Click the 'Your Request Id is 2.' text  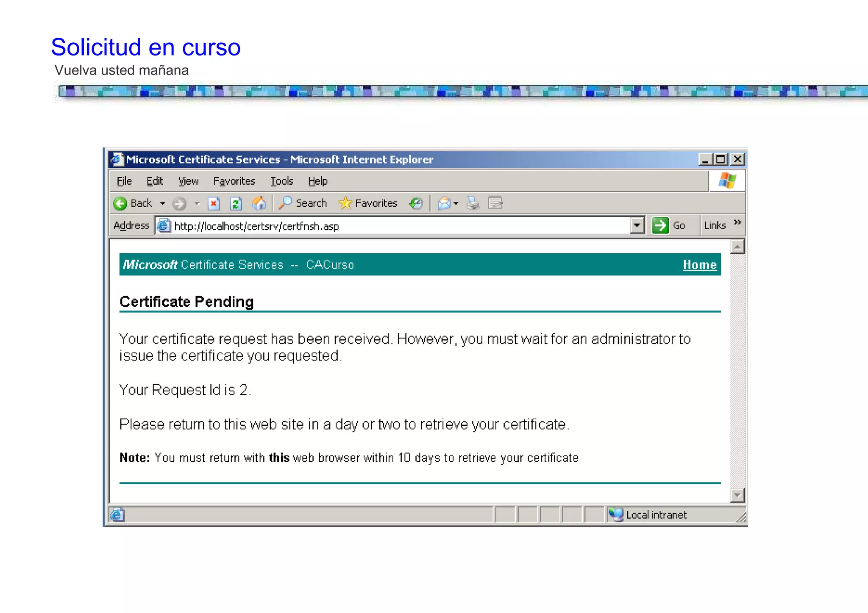click(x=185, y=390)
